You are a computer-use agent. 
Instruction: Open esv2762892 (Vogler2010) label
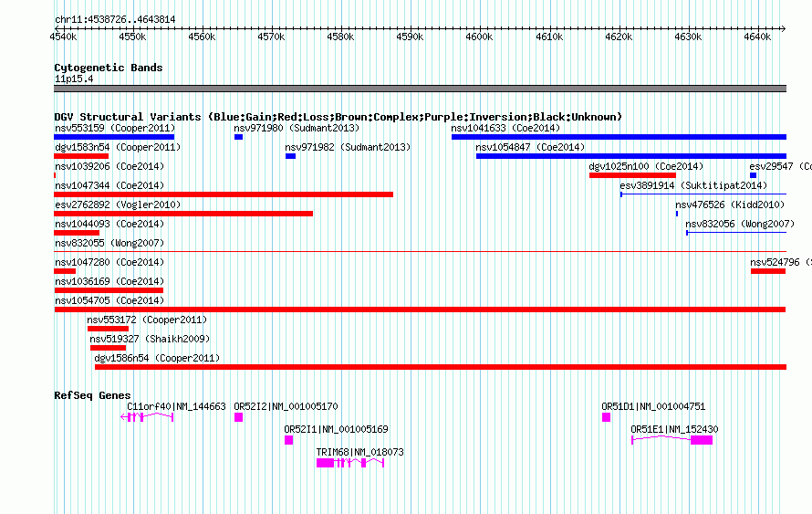[x=118, y=205]
